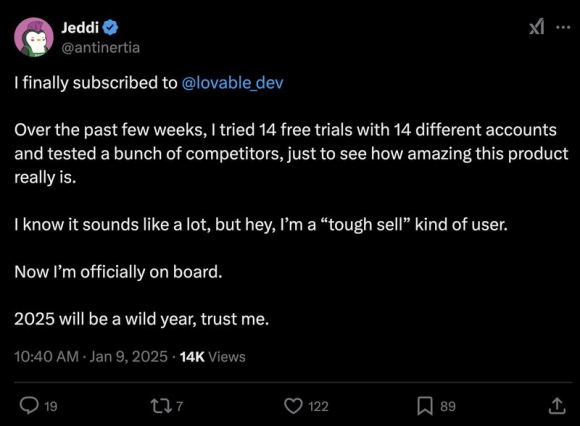
Task: Click the 122 likes count
Action: click(x=318, y=406)
